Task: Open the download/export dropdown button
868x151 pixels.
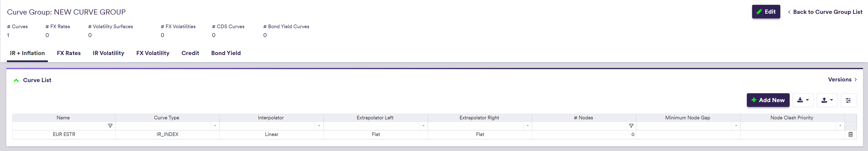Action: tap(803, 100)
